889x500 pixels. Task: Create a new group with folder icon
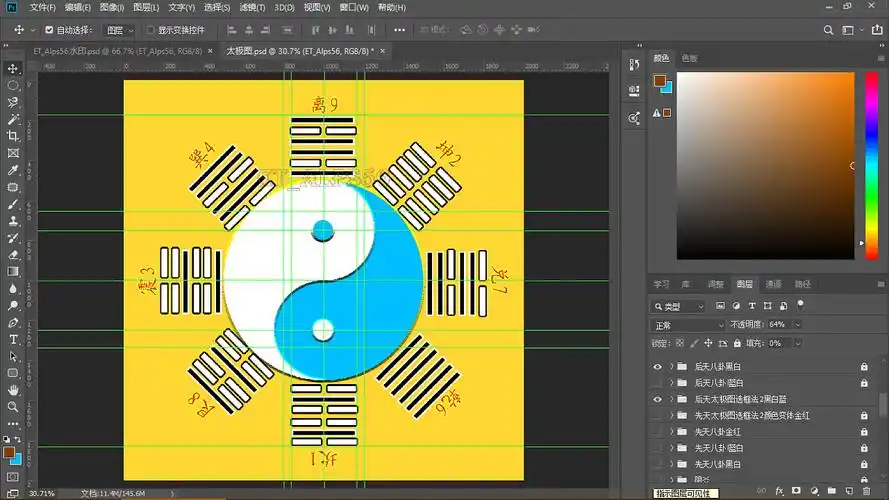[831, 491]
